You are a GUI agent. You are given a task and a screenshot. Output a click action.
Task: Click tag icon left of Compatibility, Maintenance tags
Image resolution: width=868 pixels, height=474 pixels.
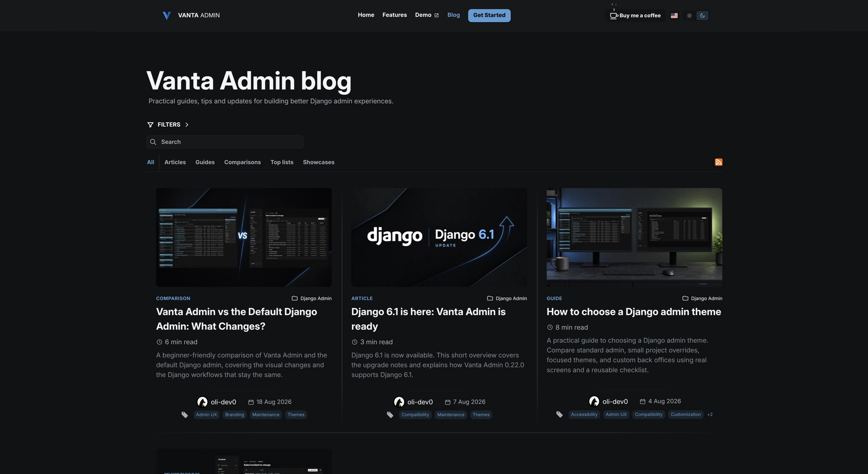click(x=390, y=415)
